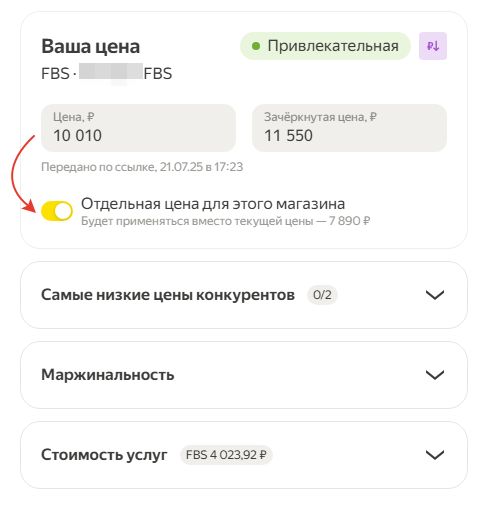
Task: Click the FBS 4 023,92 ₽ badge
Action: click(226, 455)
